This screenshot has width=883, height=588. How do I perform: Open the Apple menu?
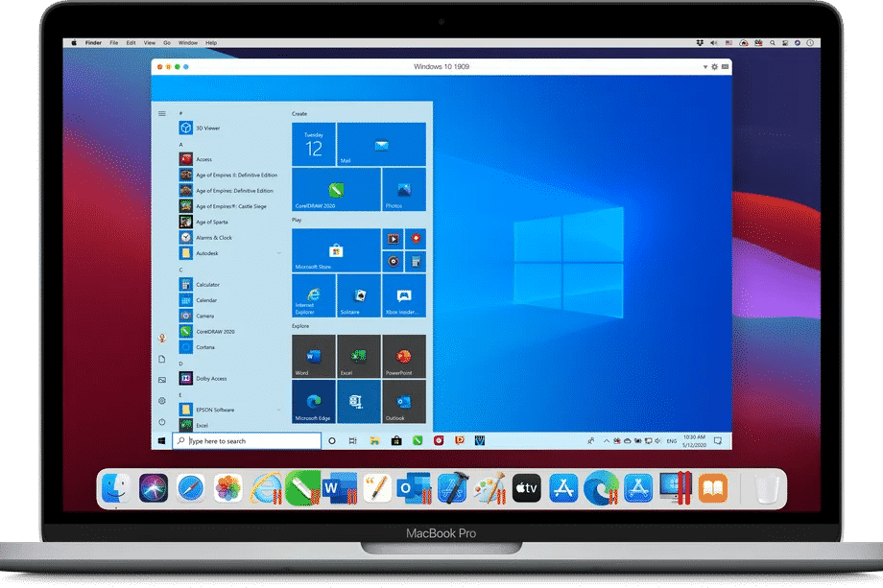74,43
